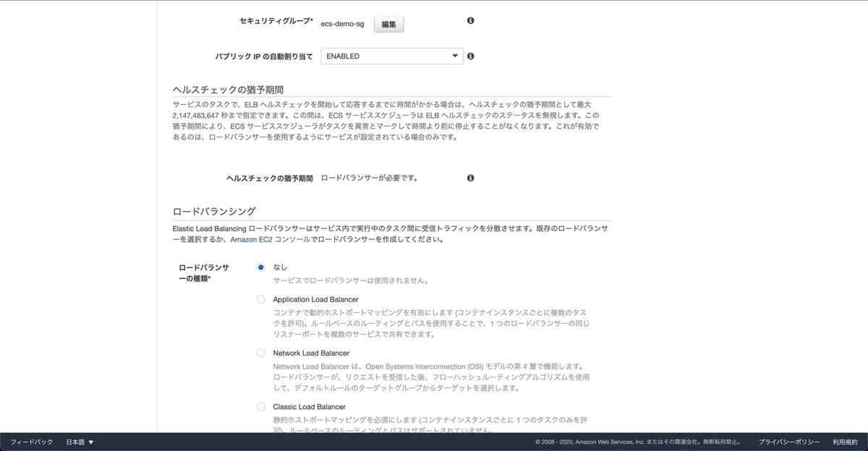
Task: Select the Classic Load Balancer option
Action: [x=260, y=406]
